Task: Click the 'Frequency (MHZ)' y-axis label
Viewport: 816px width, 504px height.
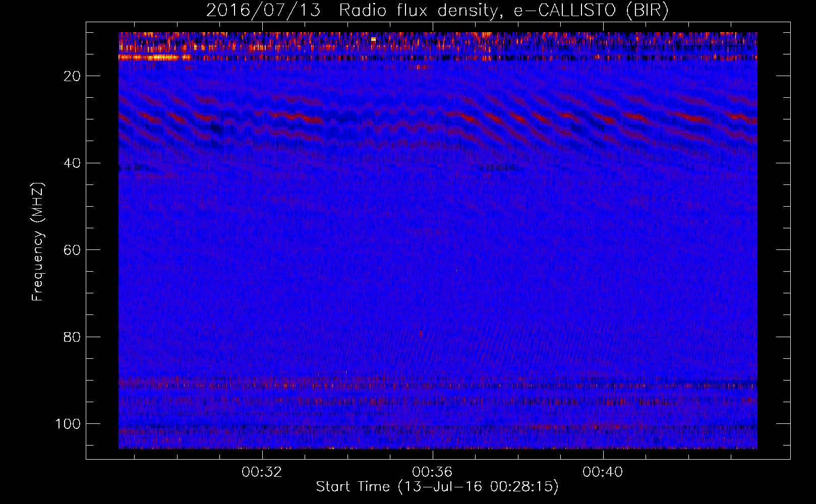Action: tap(38, 241)
